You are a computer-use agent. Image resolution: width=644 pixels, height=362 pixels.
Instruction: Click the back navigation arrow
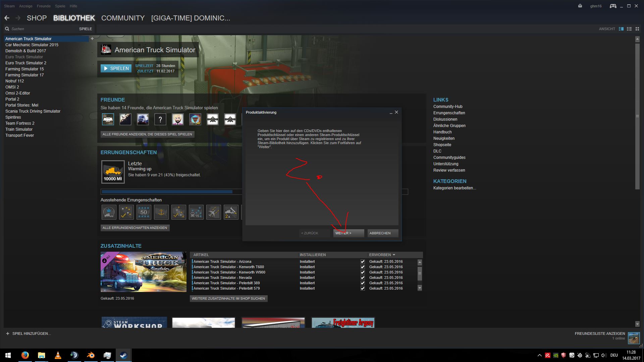[7, 18]
